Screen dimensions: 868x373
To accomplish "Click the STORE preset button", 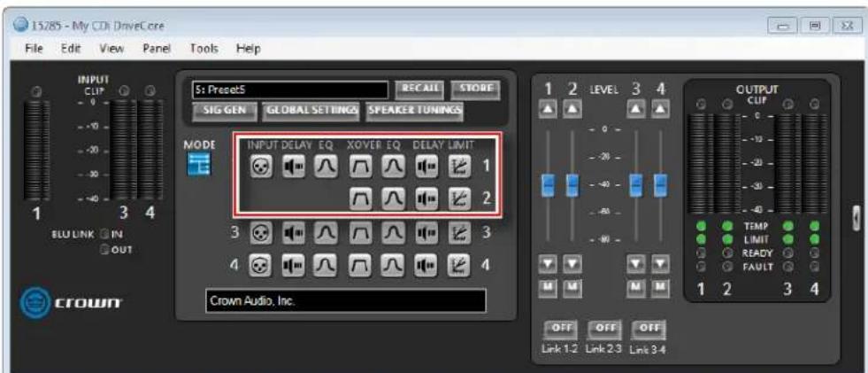I will [476, 89].
